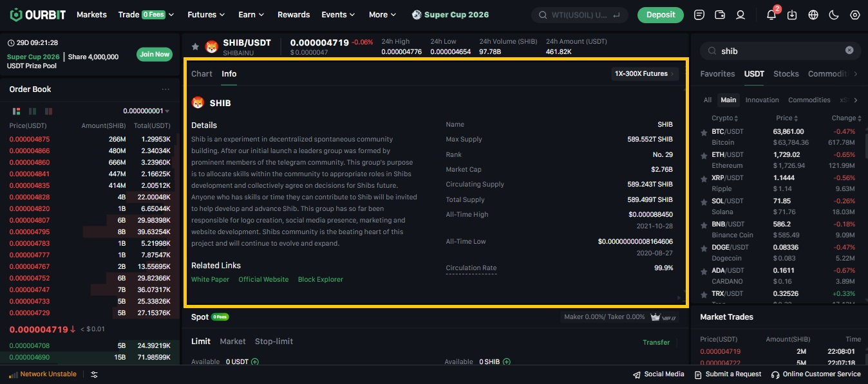Open the orders list icon in header

click(699, 14)
